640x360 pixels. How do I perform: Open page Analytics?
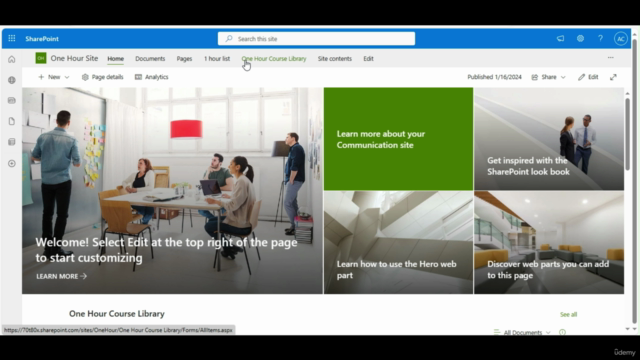[152, 77]
